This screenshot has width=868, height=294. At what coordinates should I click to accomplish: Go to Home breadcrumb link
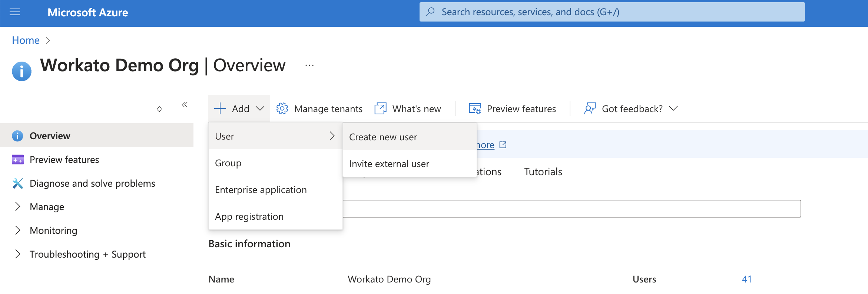coord(26,40)
